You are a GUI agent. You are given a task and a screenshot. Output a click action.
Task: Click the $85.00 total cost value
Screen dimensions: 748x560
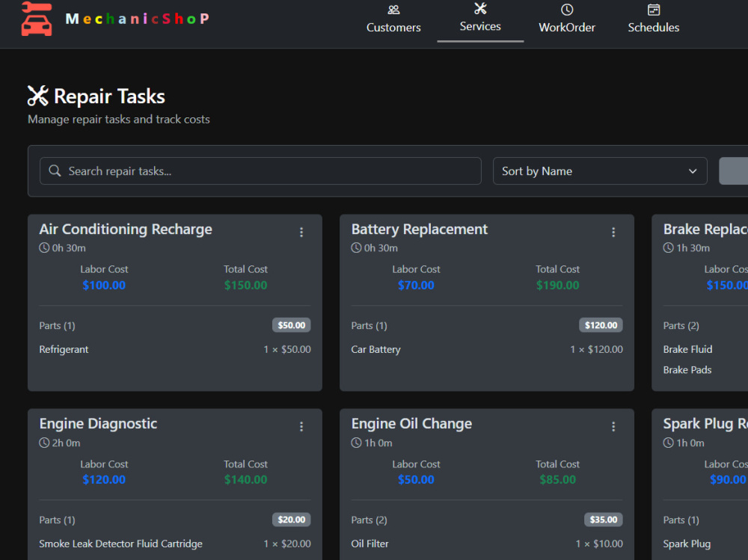558,479
